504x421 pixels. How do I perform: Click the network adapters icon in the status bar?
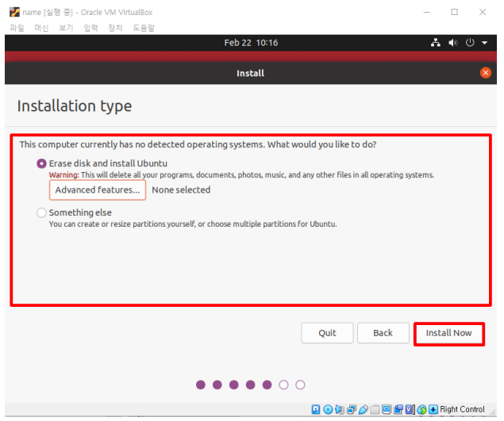click(x=352, y=409)
